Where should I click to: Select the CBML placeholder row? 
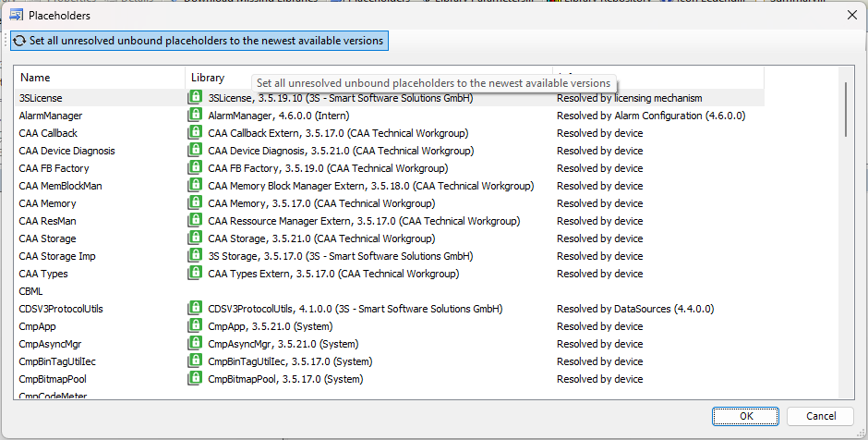[x=31, y=291]
